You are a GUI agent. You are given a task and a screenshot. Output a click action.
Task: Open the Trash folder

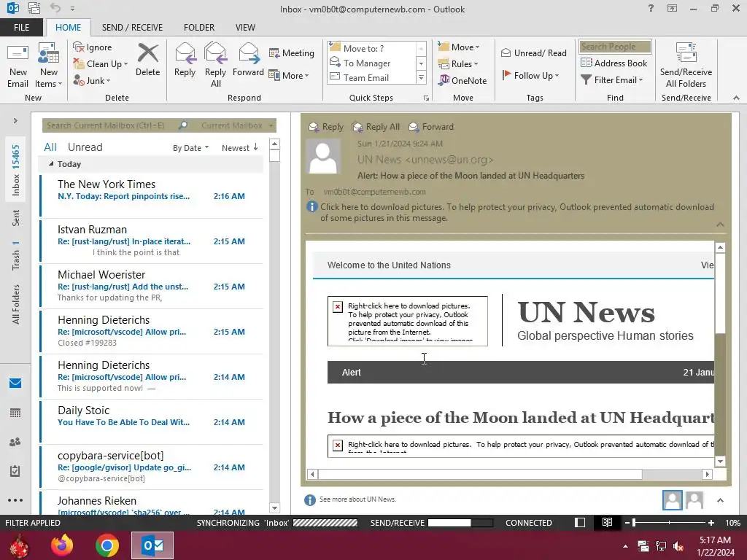16,255
